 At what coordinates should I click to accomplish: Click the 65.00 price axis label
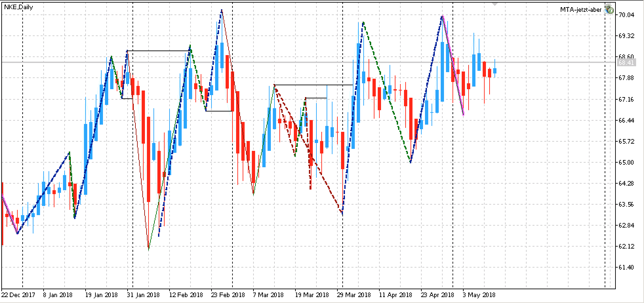coord(626,162)
